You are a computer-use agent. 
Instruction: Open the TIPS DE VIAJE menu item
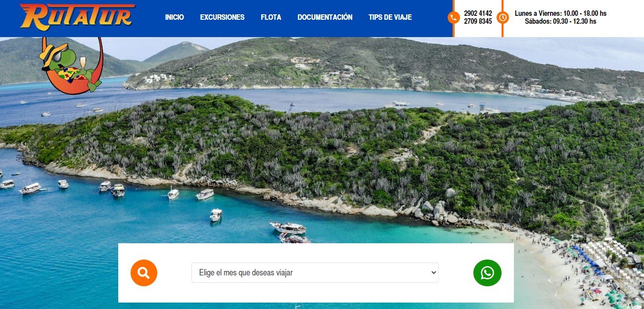390,17
